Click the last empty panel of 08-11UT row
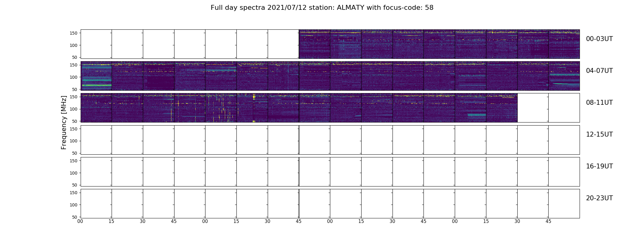The width and height of the screenshot is (644, 245). click(x=564, y=108)
